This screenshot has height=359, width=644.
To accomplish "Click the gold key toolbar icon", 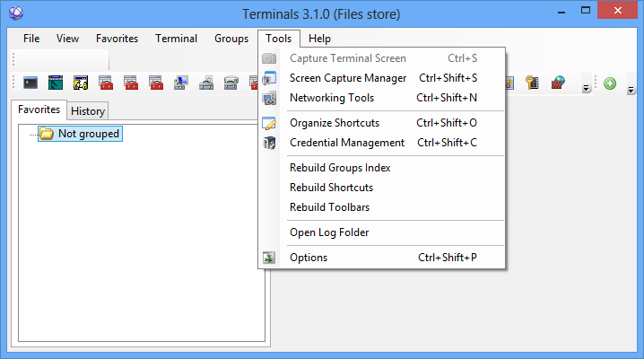I will (x=533, y=83).
